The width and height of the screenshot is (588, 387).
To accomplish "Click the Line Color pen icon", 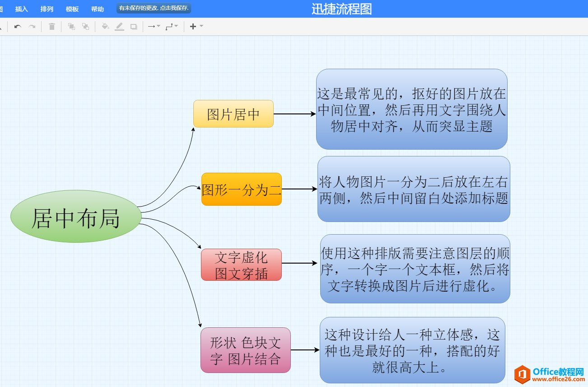I will click(x=119, y=26).
